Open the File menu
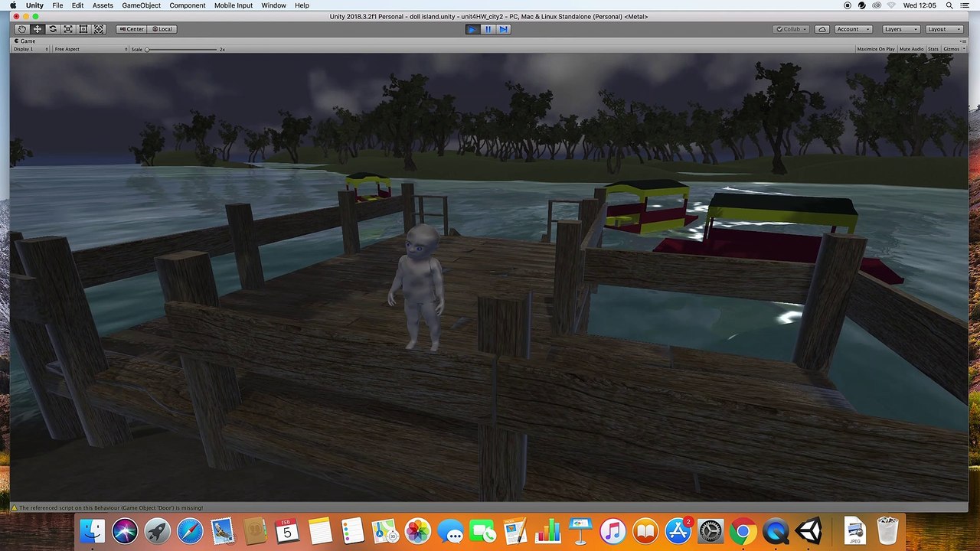 point(57,5)
